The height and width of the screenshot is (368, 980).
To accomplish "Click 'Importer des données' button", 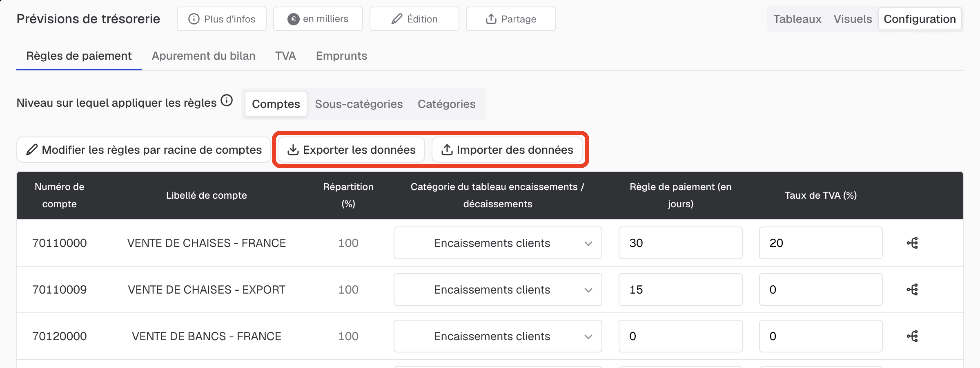I will pos(507,150).
